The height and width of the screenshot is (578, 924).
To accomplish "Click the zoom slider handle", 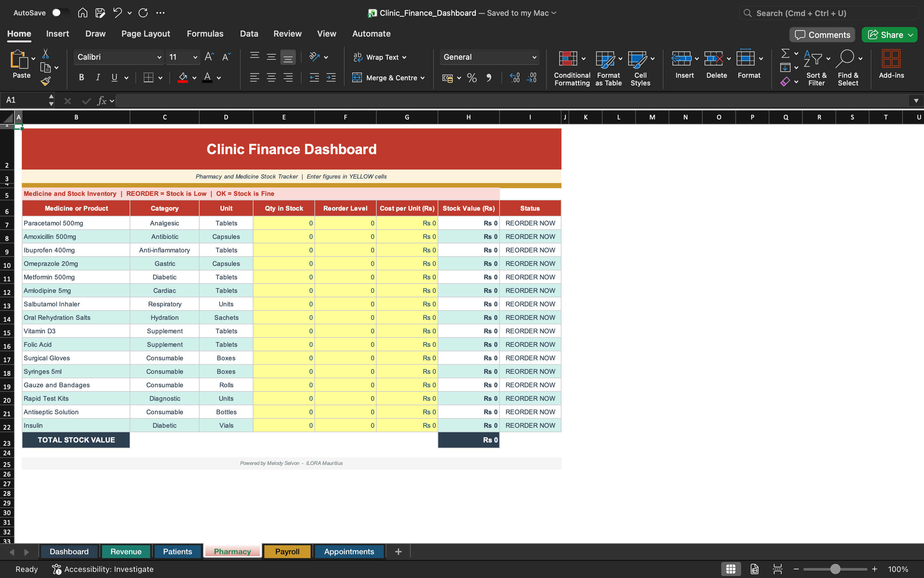I will point(835,569).
